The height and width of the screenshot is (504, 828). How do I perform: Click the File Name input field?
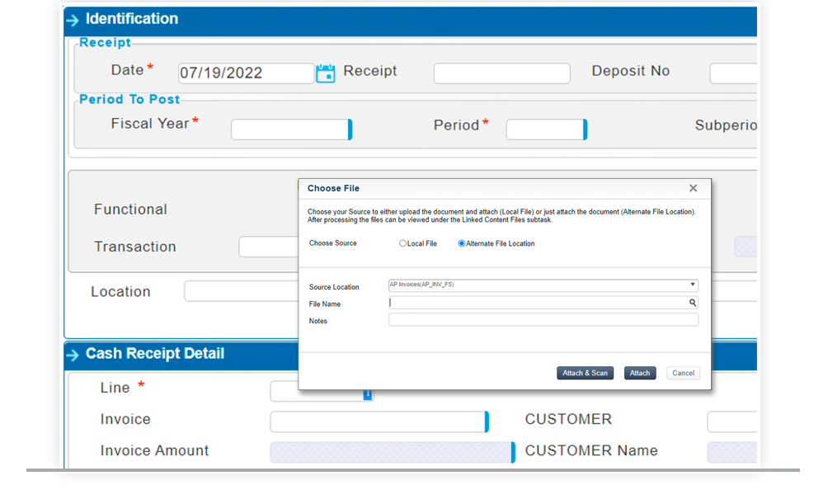pyautogui.click(x=536, y=303)
